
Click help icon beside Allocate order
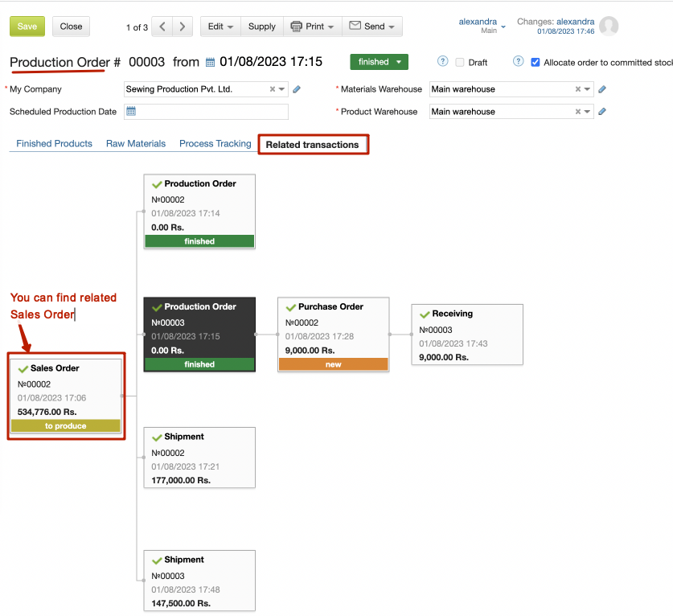click(x=518, y=61)
